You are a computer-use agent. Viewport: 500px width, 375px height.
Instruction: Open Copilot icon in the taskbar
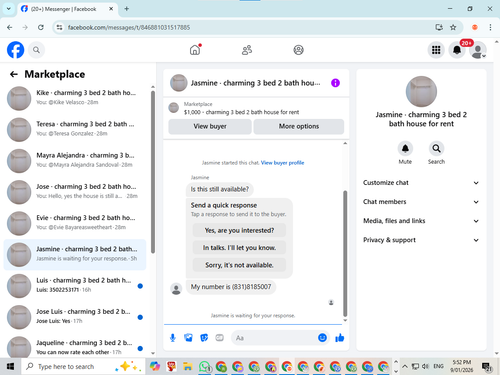155,367
